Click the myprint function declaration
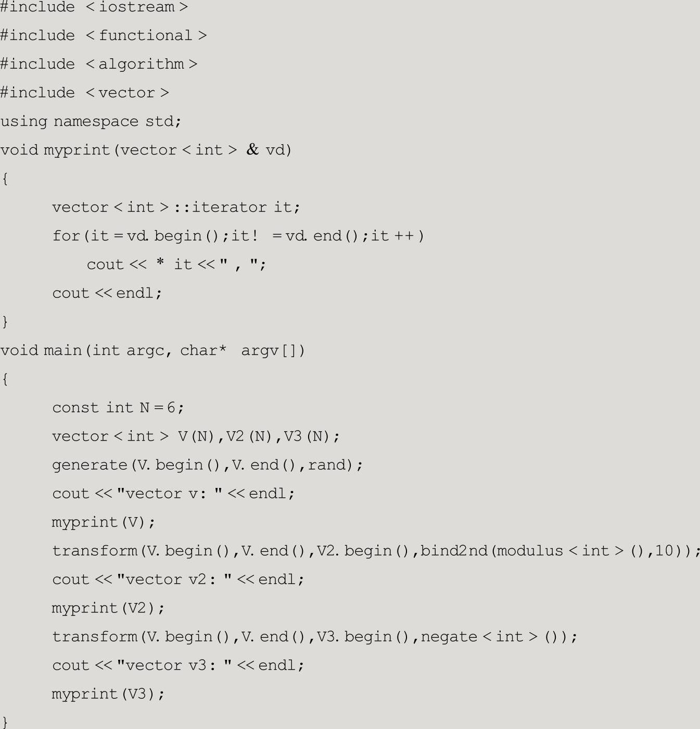The width and height of the screenshot is (700, 729). click(146, 150)
